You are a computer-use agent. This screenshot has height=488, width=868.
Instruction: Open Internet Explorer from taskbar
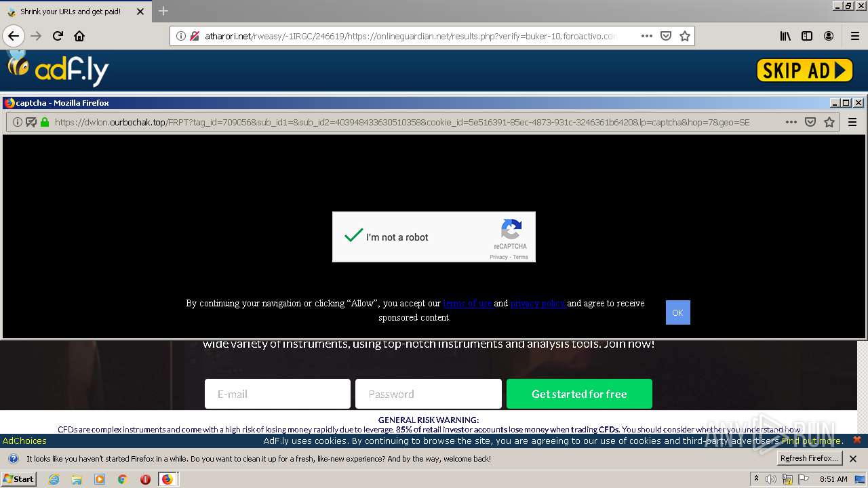pyautogui.click(x=54, y=479)
